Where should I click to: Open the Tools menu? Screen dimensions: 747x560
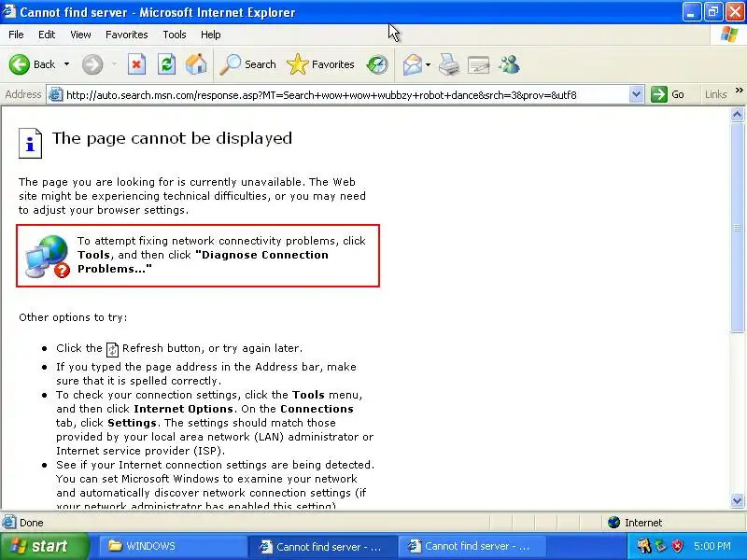pyautogui.click(x=175, y=35)
